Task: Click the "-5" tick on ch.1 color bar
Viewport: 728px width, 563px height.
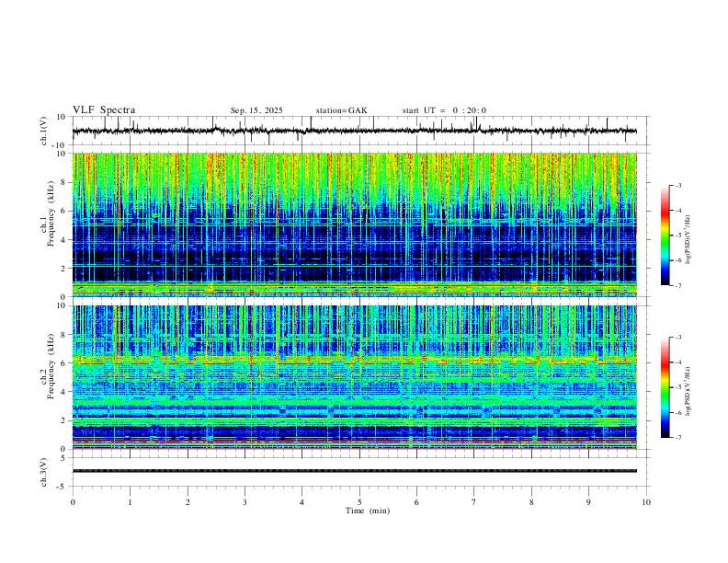Action: pos(677,236)
